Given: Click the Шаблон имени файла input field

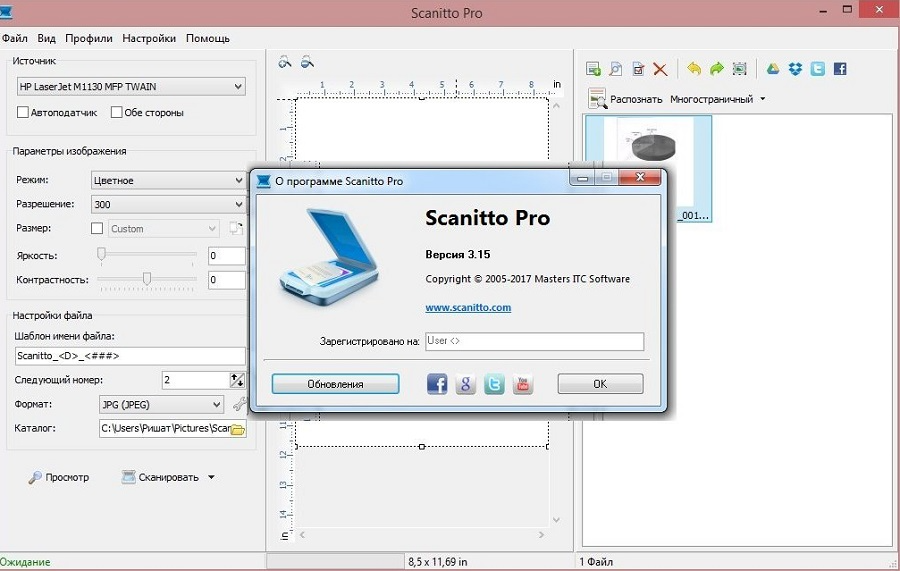Looking at the screenshot, I should coord(130,356).
